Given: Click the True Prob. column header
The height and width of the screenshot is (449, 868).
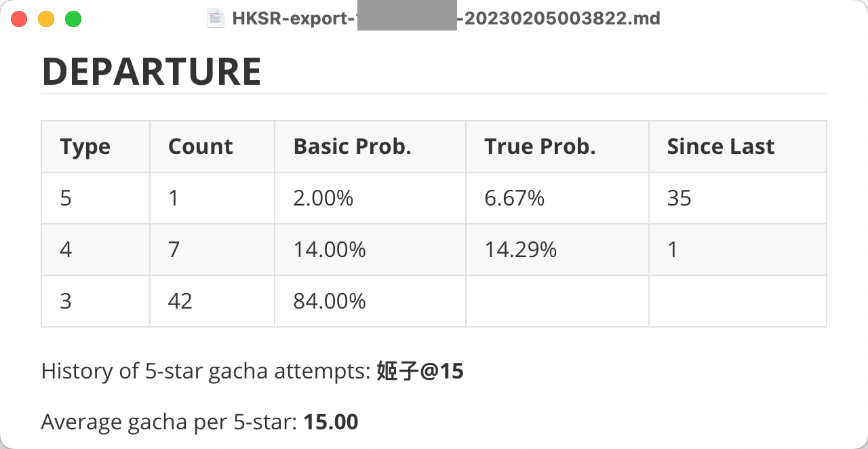Looking at the screenshot, I should coord(557,147).
